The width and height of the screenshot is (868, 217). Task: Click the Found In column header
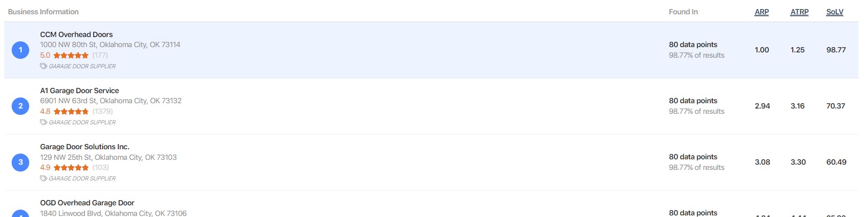[683, 12]
